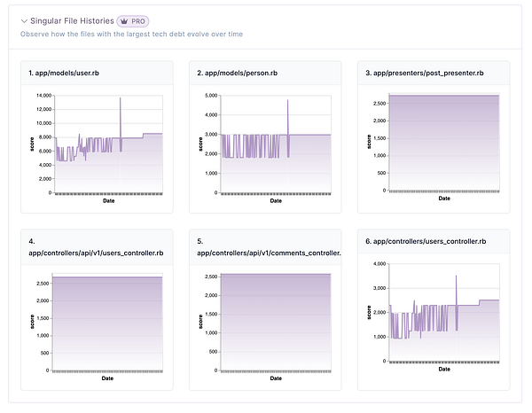Click the tech debt description subtitle text
The height and width of the screenshot is (413, 532).
click(131, 34)
